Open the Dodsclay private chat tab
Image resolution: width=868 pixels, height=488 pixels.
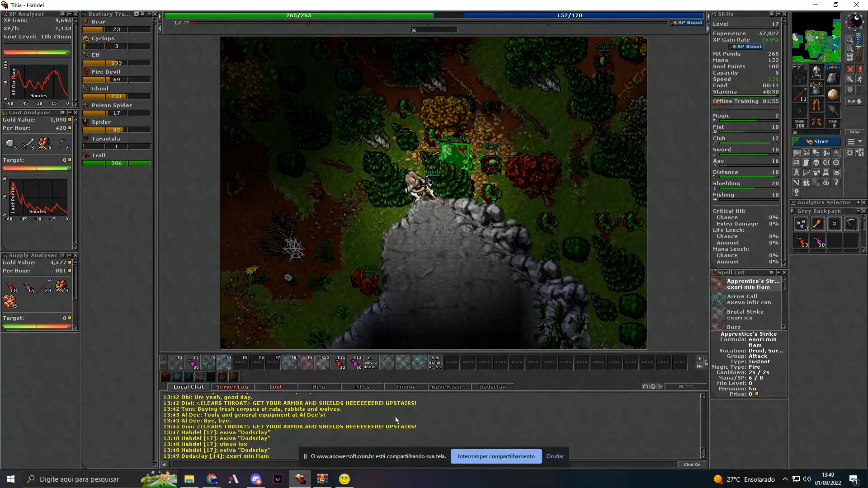[x=492, y=387]
